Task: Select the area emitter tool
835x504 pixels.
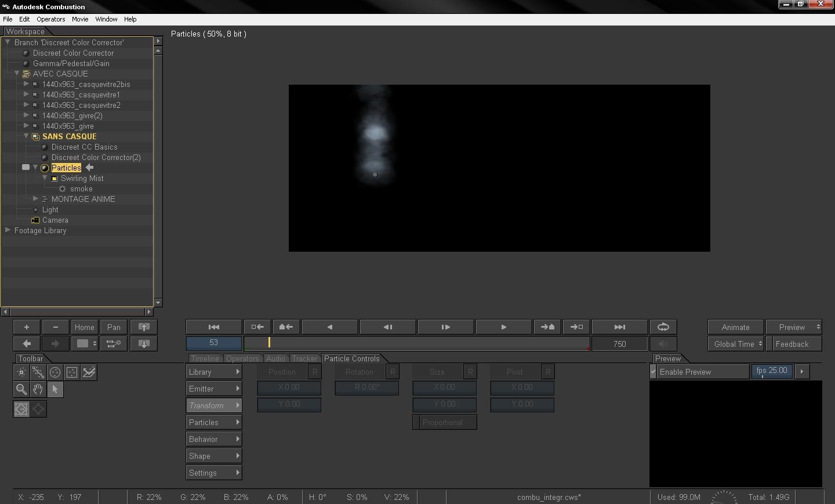Action: [x=72, y=372]
